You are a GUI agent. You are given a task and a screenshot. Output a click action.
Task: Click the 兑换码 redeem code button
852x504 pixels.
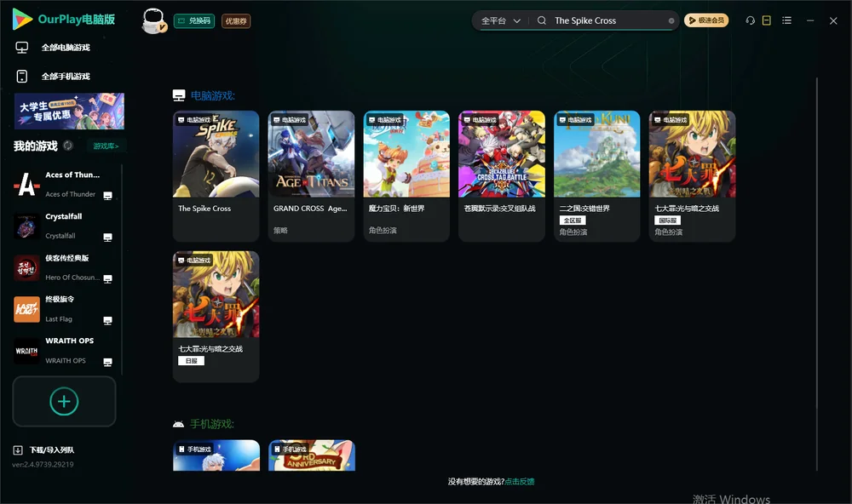click(194, 20)
